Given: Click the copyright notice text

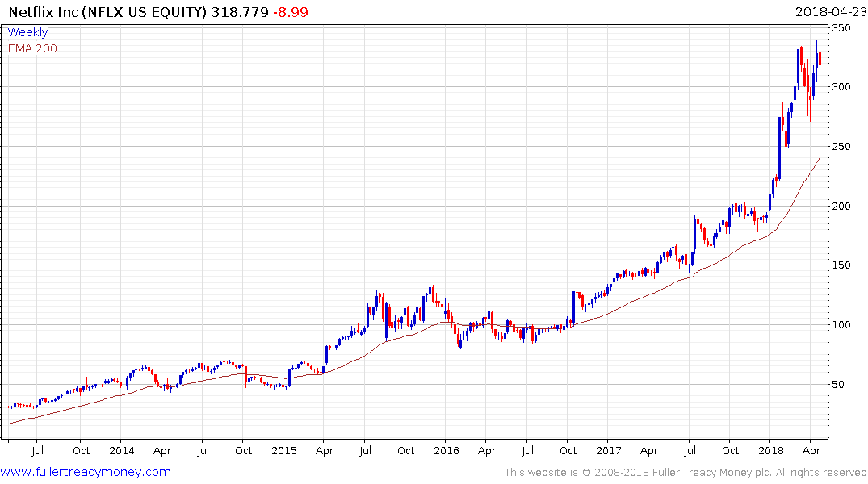Looking at the screenshot, I should pos(686,473).
